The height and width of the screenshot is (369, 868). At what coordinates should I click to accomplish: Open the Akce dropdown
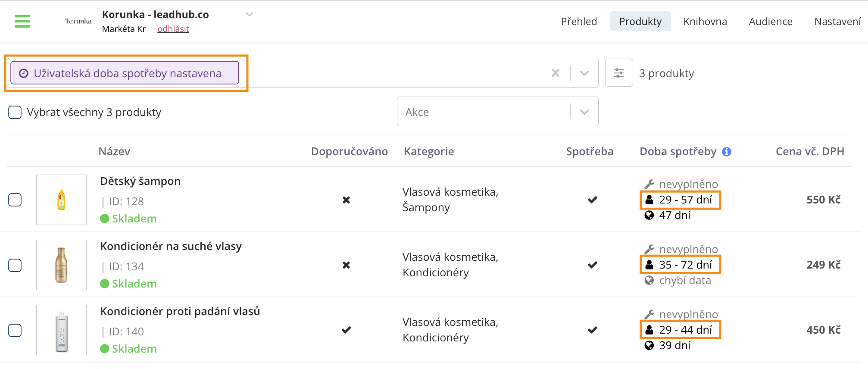497,112
